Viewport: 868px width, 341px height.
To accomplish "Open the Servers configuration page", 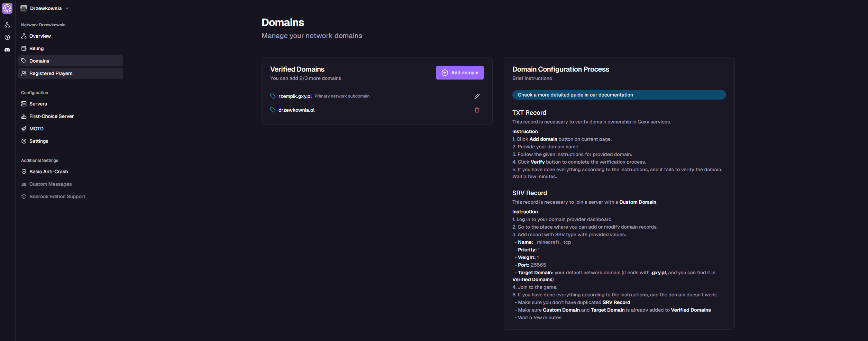I will (38, 104).
